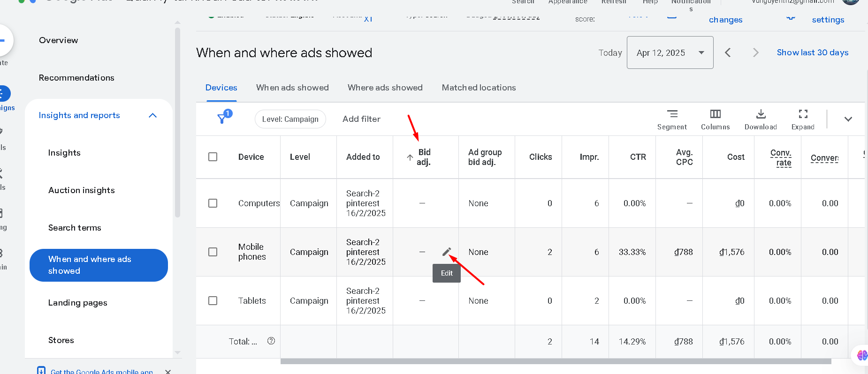Click the sidebar vertical scrollbar

[x=177, y=123]
